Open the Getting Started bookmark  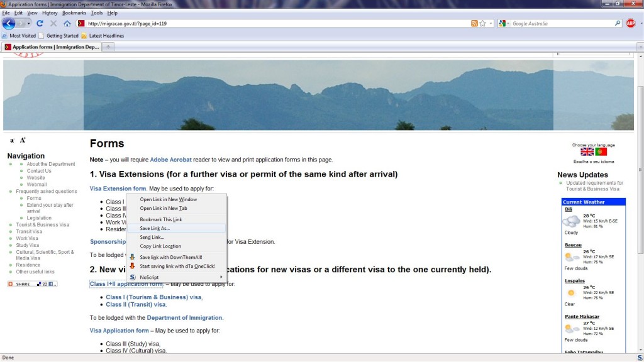click(58, 36)
